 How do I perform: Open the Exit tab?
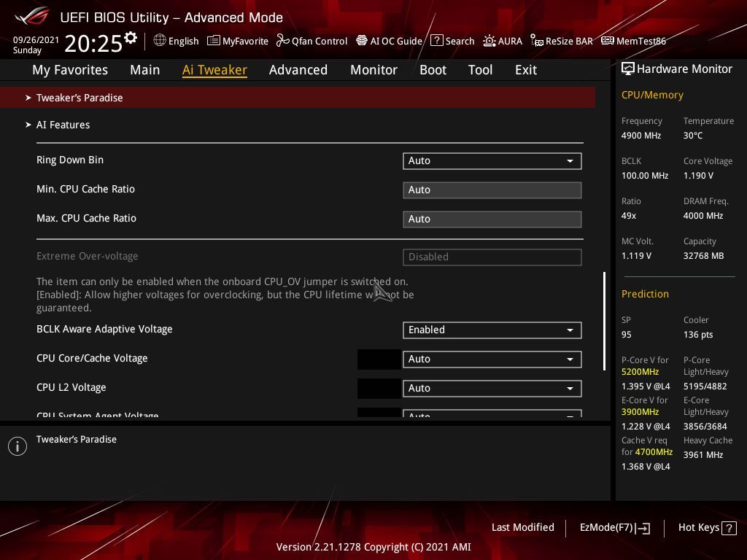click(x=526, y=70)
